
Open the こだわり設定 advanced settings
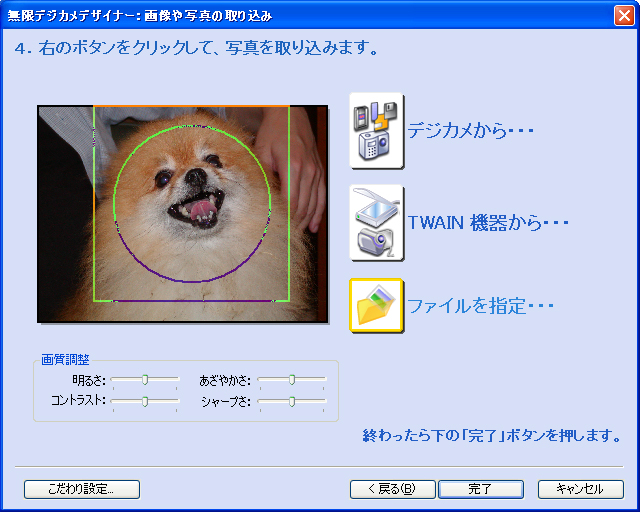pos(82,489)
